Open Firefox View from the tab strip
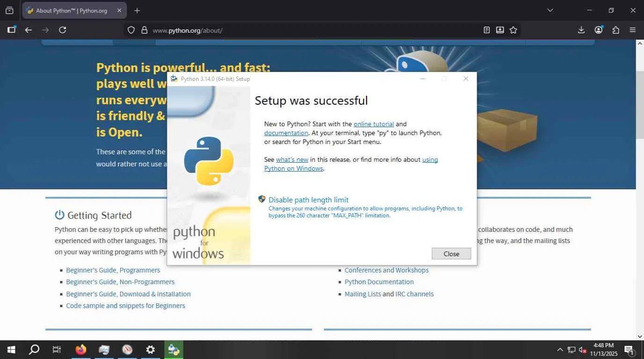Image resolution: width=644 pixels, height=359 pixels. pyautogui.click(x=9, y=10)
